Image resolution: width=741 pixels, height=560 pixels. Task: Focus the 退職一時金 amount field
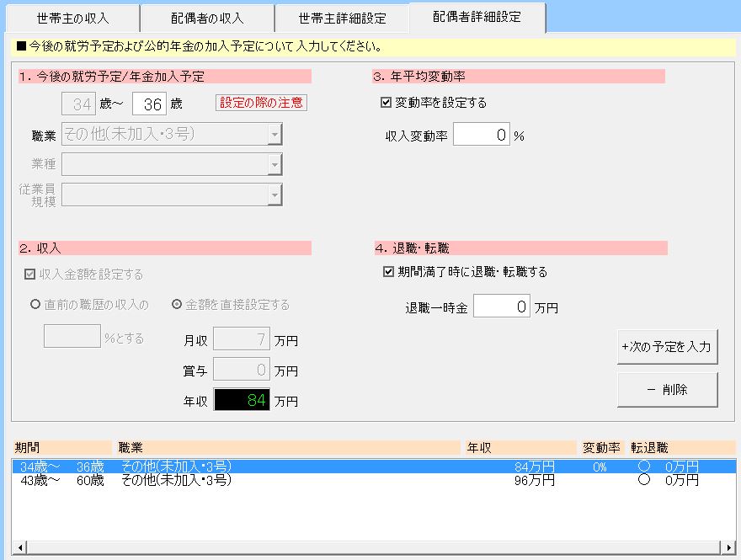coord(501,307)
